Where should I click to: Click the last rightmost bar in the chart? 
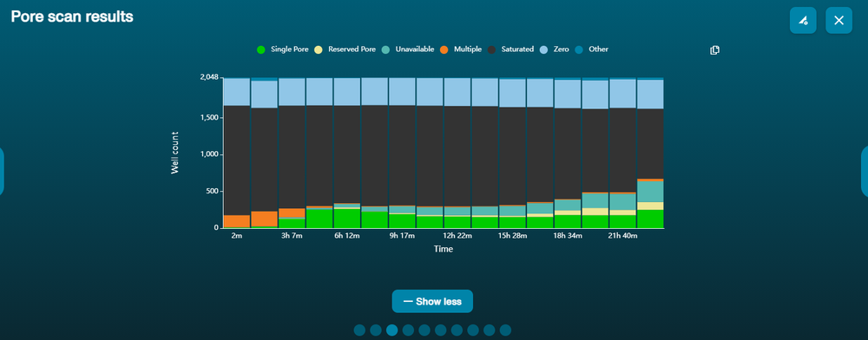[x=650, y=154]
